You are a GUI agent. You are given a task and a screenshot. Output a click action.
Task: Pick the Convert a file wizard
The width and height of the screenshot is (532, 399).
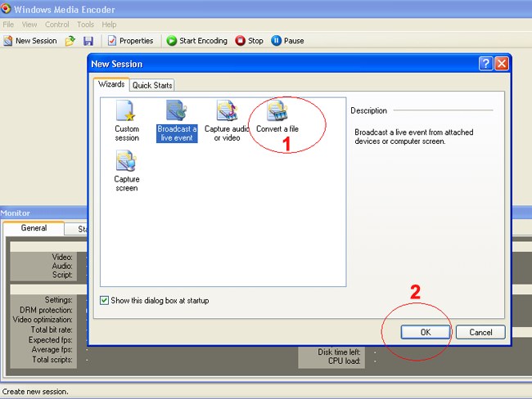[277, 112]
